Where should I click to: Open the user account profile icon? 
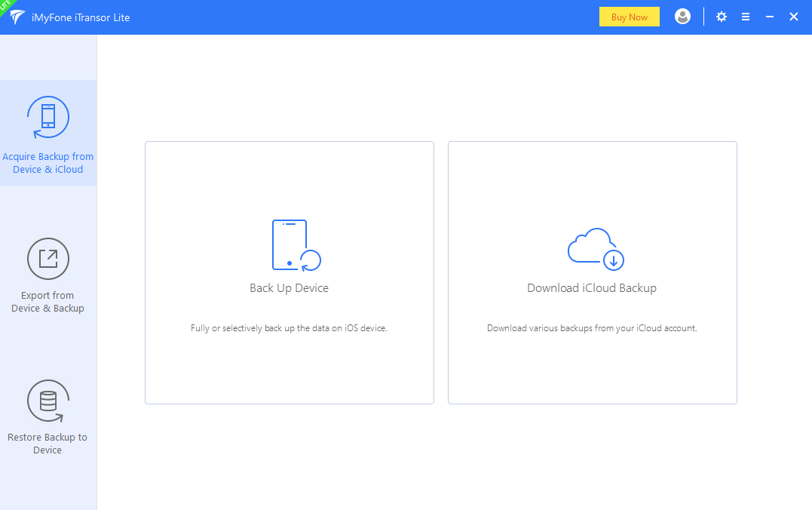682,17
